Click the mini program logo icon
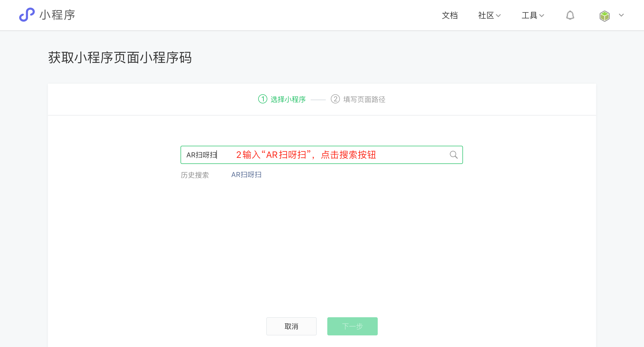 point(27,15)
